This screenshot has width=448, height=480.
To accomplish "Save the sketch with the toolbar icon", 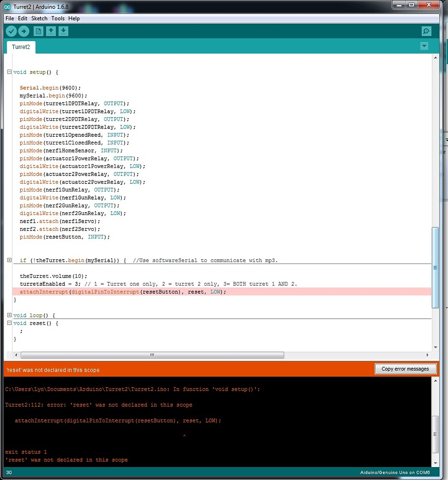I will [x=63, y=31].
